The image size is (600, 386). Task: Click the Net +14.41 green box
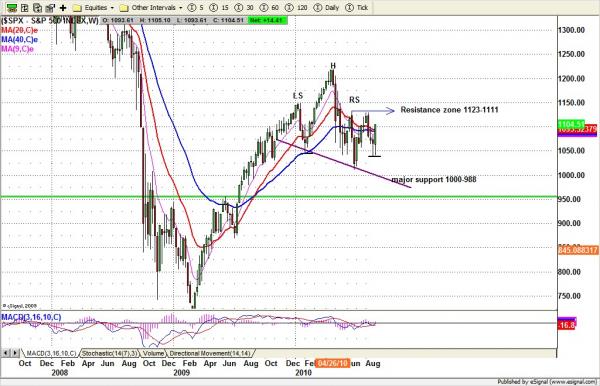266,20
